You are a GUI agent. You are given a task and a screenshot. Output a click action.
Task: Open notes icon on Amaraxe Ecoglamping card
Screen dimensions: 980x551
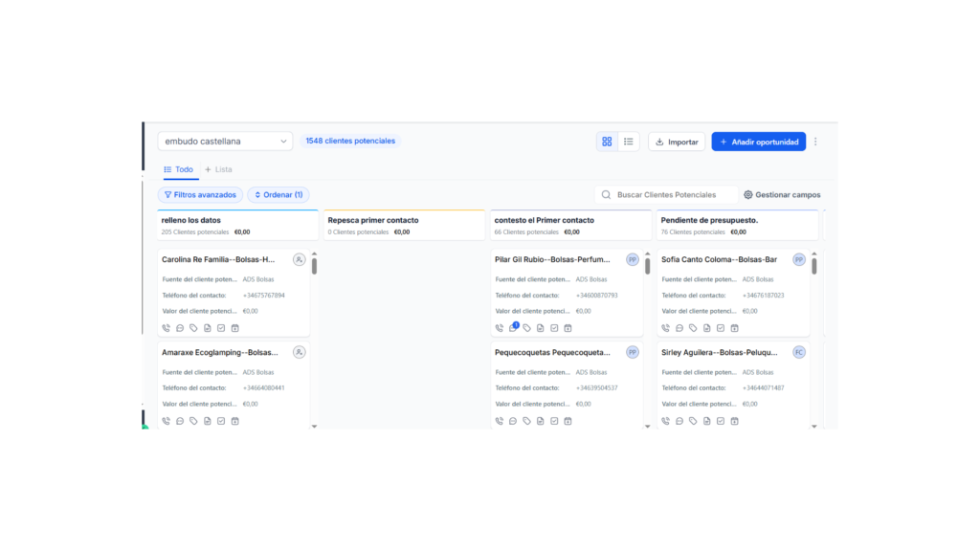tap(208, 421)
